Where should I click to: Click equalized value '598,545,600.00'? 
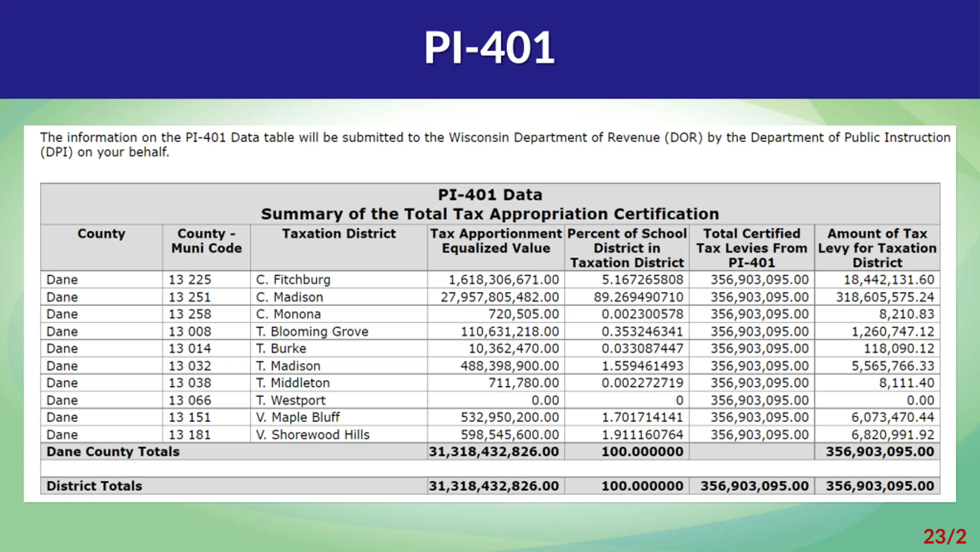coord(510,435)
